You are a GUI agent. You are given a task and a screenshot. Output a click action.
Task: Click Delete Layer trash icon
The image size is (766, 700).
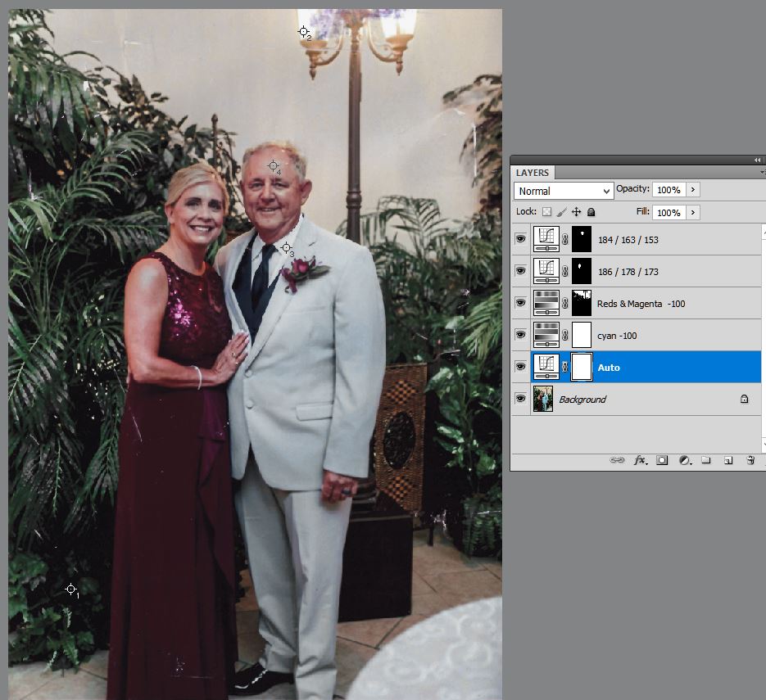(751, 460)
